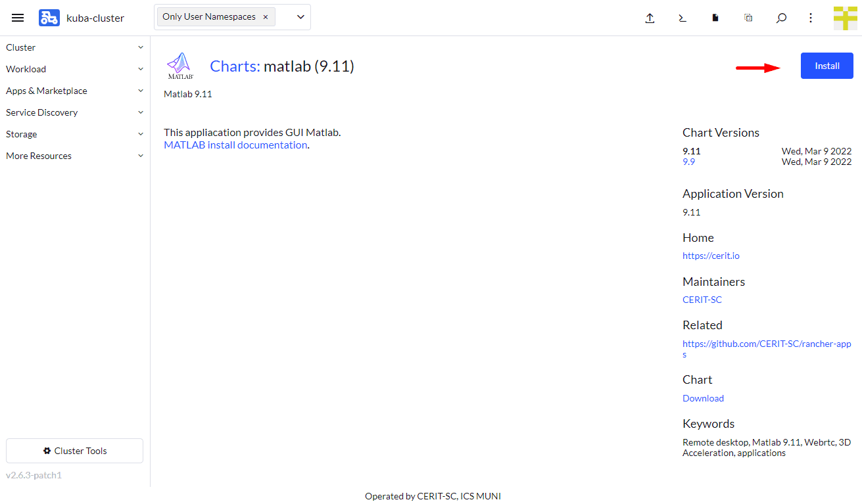Click the kuba-cluster tractor logo icon
The image size is (862, 504).
click(49, 18)
